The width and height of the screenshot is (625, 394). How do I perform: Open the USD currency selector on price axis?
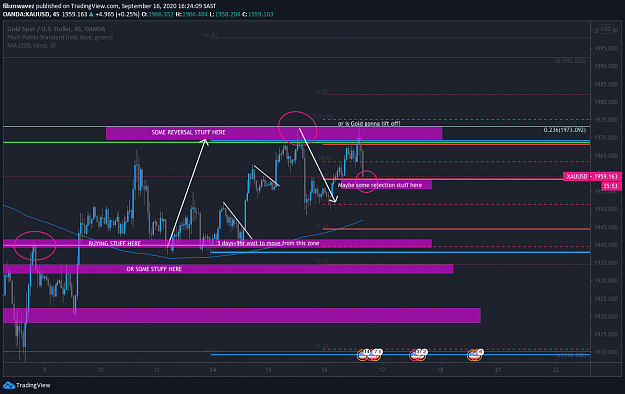tap(606, 29)
